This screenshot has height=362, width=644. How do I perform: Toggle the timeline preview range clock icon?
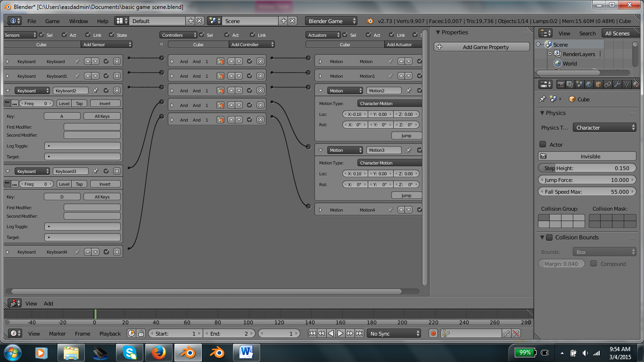[132, 333]
